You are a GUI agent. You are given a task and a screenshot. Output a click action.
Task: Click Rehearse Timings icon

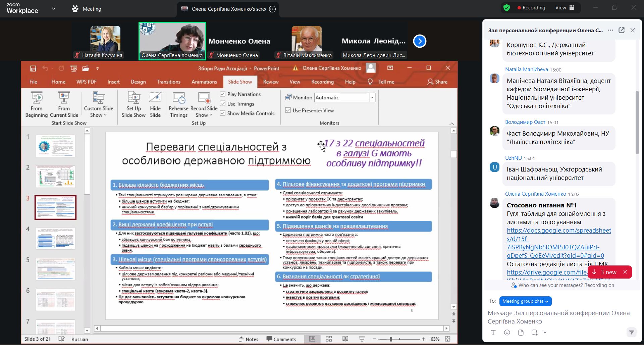[178, 98]
